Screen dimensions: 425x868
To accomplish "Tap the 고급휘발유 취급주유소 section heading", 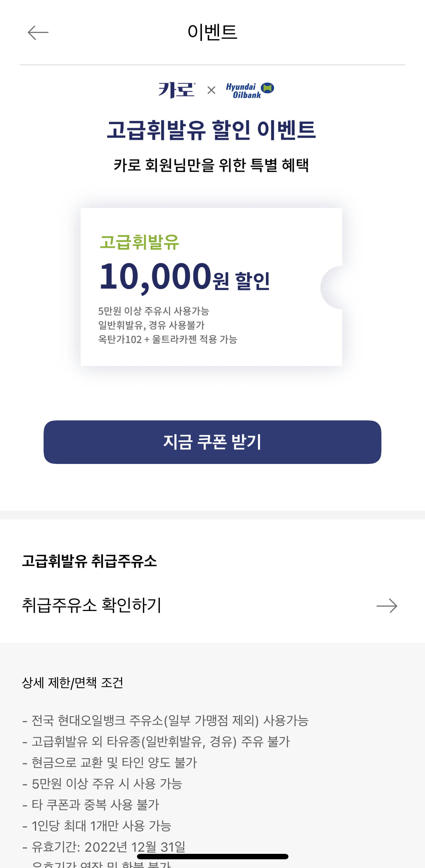I will coord(89,561).
